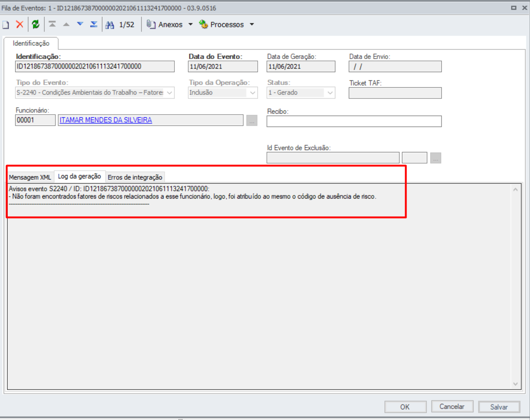This screenshot has width=530, height=420.
Task: Expand the Processos dropdown arrow
Action: [252, 24]
